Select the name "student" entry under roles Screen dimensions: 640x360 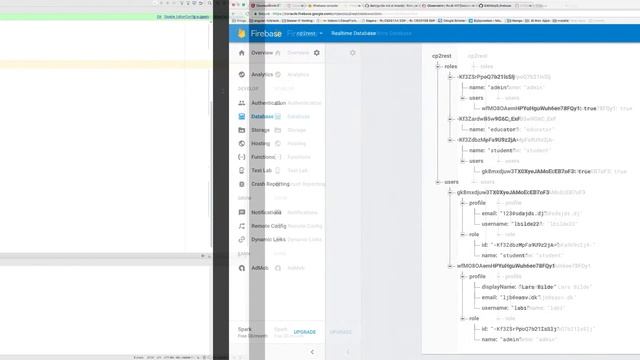[492, 150]
